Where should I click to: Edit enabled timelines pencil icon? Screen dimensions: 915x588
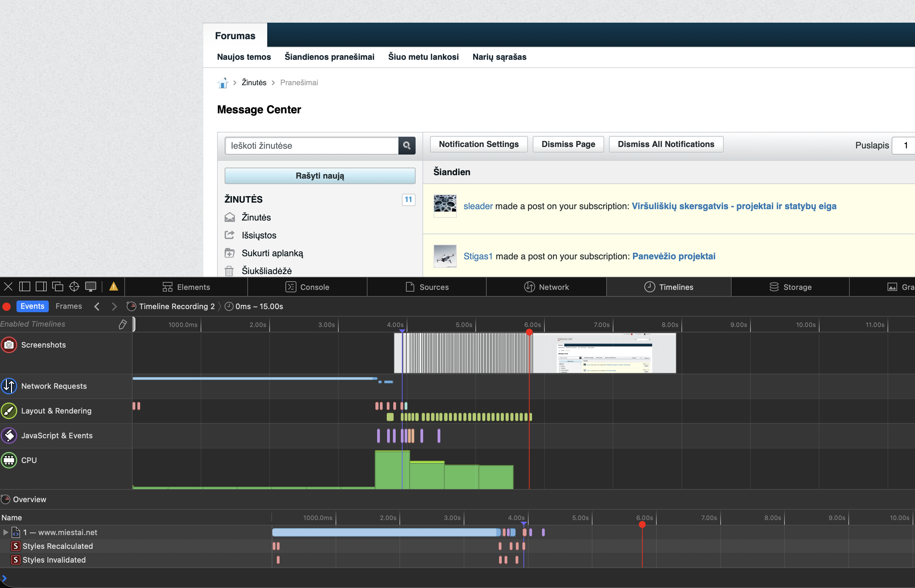(x=123, y=324)
